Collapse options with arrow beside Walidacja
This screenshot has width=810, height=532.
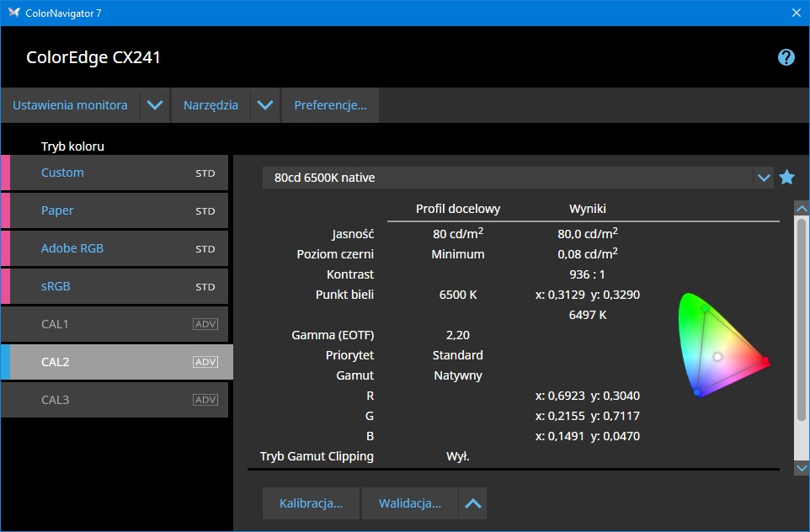[473, 503]
